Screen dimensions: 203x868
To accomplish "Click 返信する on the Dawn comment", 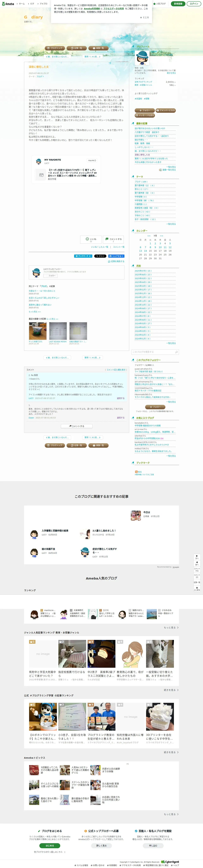I will (x=121, y=417).
